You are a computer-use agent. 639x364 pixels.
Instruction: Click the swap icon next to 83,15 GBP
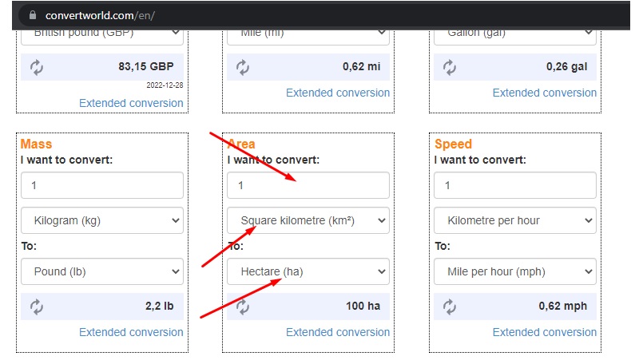[x=37, y=67]
